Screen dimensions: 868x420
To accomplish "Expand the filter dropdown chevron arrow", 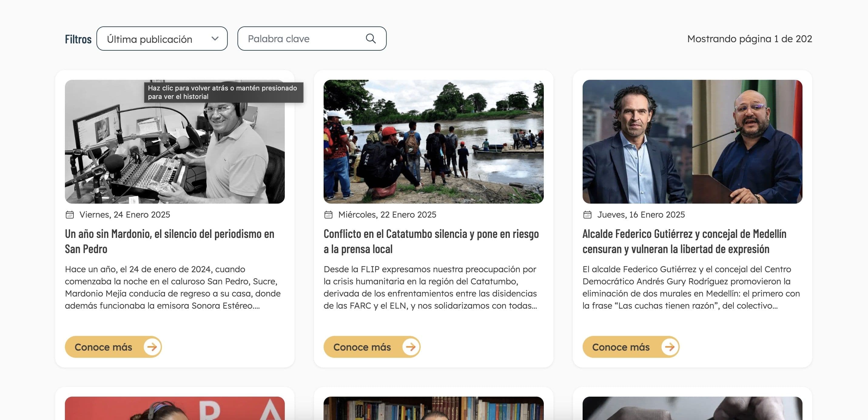I will 215,39.
